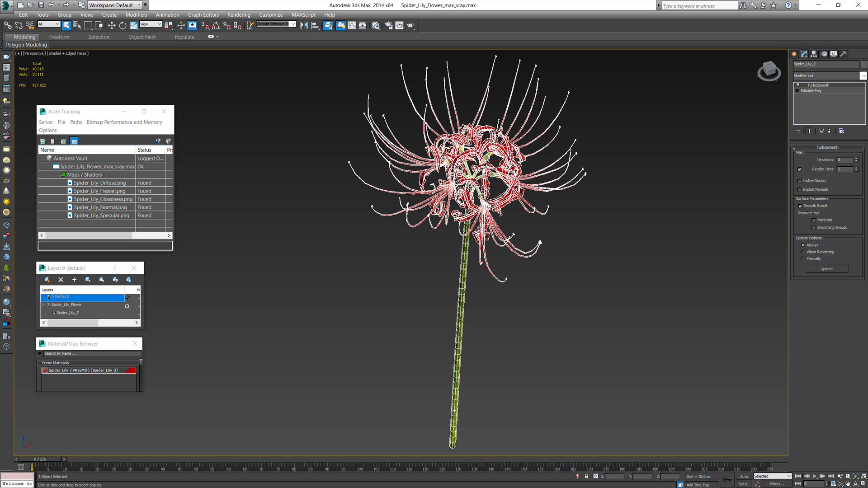Click the Render teapot icon
The image size is (868, 488).
(x=410, y=26)
